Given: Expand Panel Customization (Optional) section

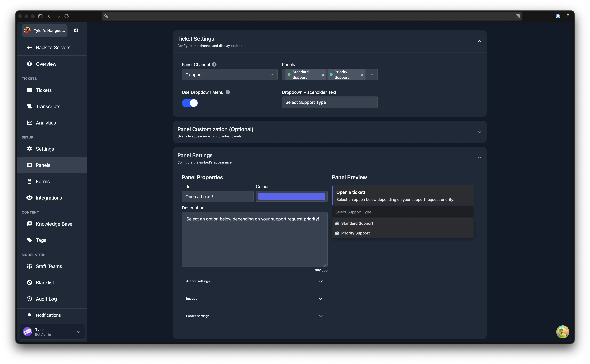Looking at the screenshot, I should (479, 132).
